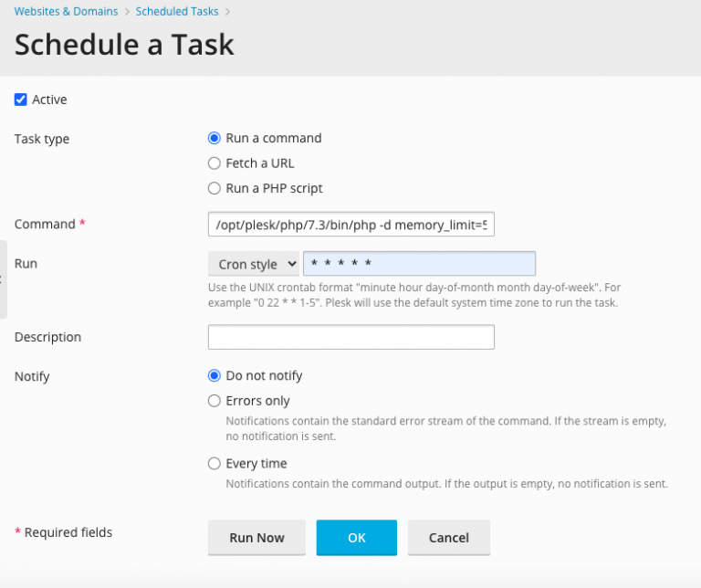
Task: Click into the Description text box
Action: coord(350,337)
